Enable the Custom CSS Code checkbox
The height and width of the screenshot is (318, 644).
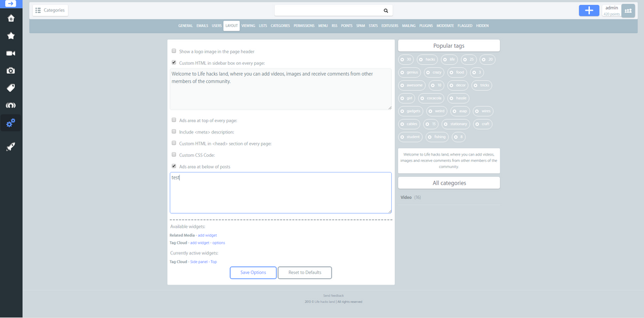pos(174,155)
